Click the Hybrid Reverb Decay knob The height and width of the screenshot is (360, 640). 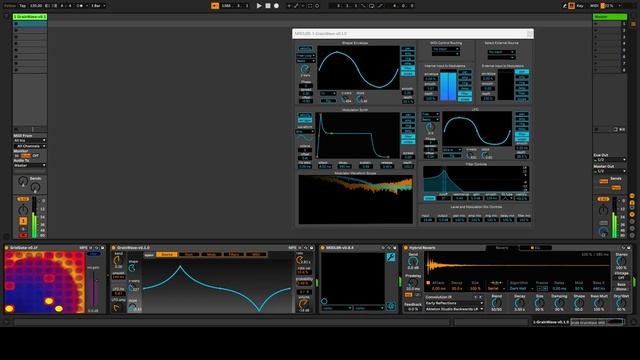pos(520,303)
